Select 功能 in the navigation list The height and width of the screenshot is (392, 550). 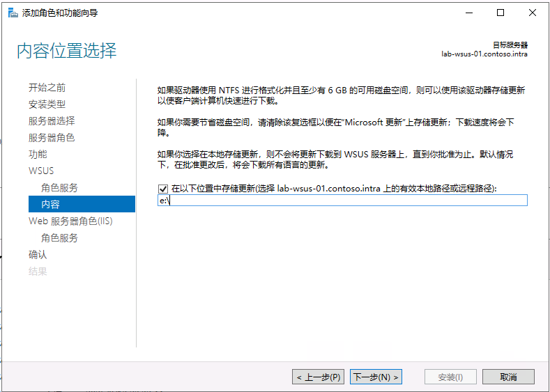tap(38, 154)
